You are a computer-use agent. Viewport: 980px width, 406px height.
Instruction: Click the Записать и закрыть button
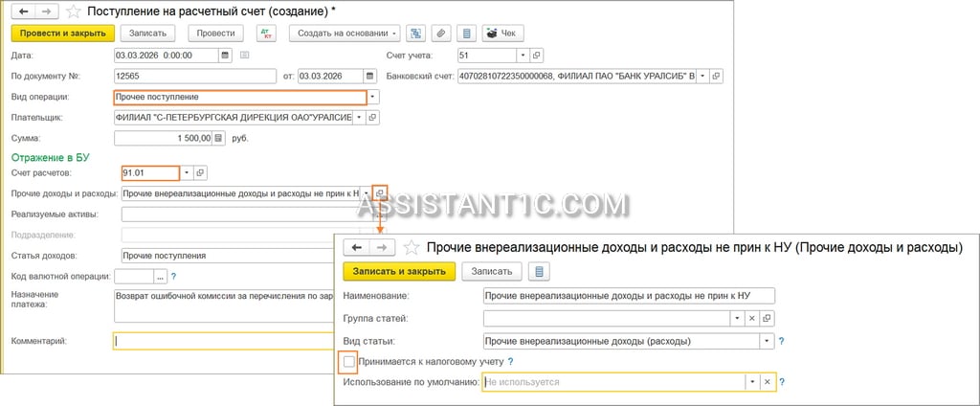[x=399, y=271]
